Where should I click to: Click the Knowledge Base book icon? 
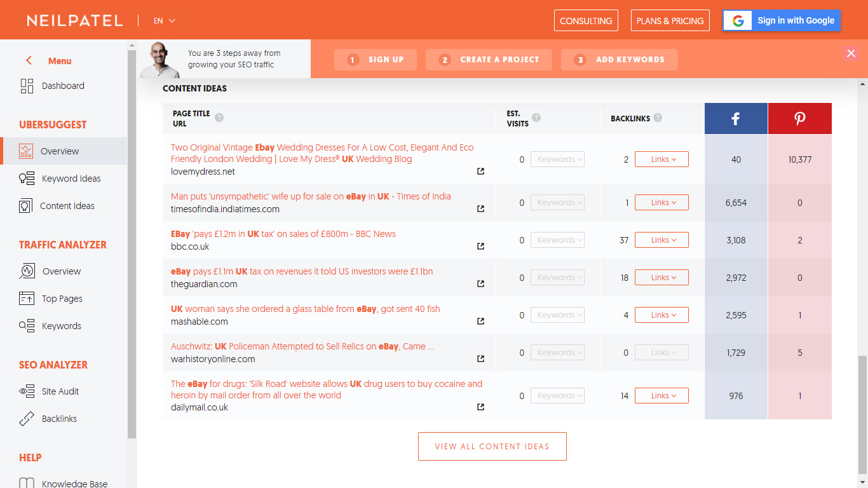(27, 484)
